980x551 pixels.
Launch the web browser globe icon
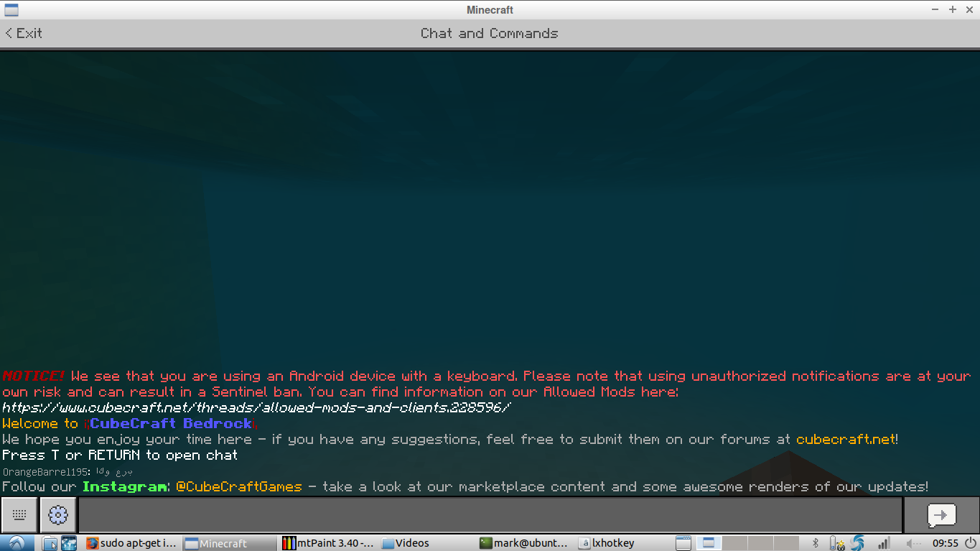point(69,543)
